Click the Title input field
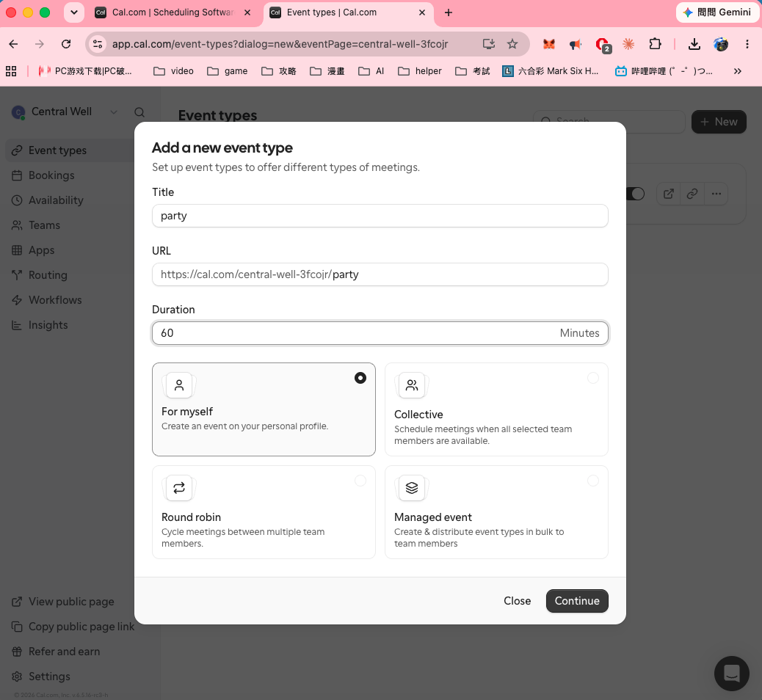This screenshot has width=762, height=700. coord(380,216)
